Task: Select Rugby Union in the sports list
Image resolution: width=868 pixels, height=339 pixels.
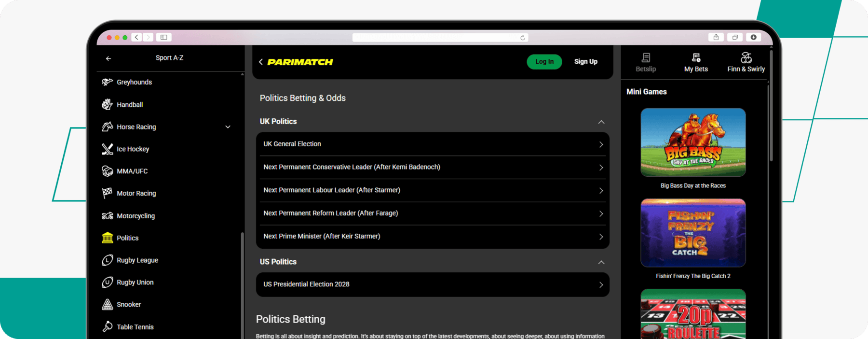Action: coord(135,282)
